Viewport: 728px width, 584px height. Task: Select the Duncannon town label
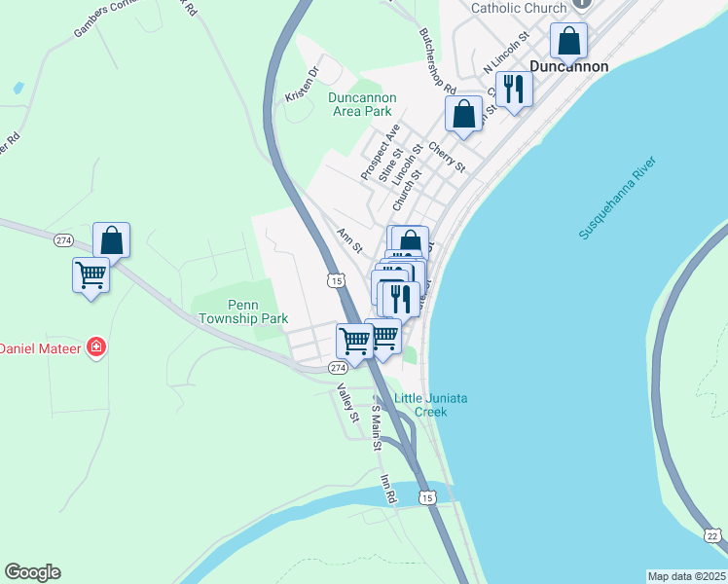568,66
